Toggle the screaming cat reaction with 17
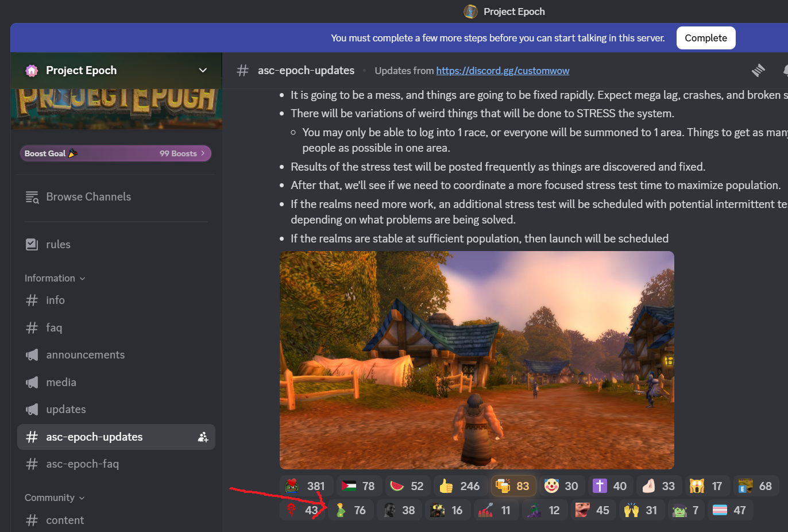The width and height of the screenshot is (788, 532). click(x=708, y=486)
